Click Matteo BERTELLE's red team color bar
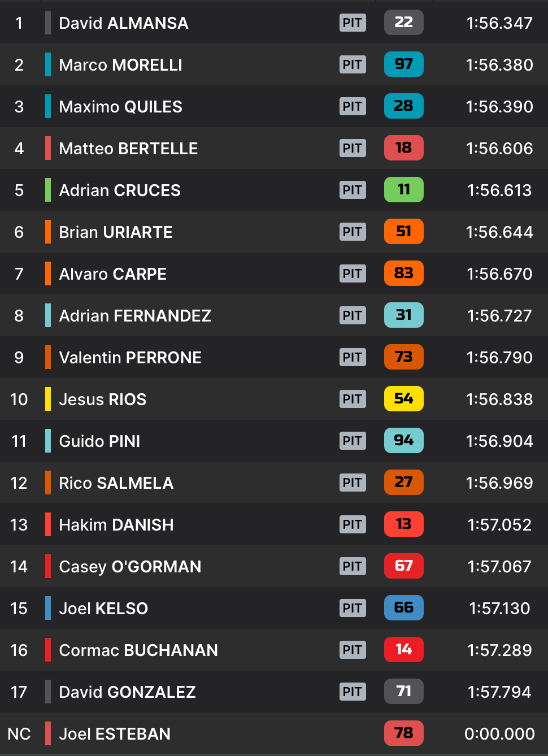The width and height of the screenshot is (548, 756). pos(48,148)
